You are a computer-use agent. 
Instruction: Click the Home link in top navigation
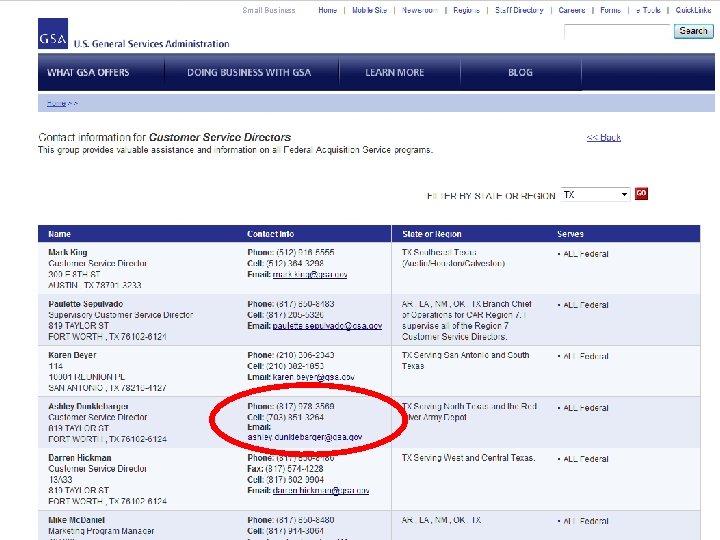328,10
